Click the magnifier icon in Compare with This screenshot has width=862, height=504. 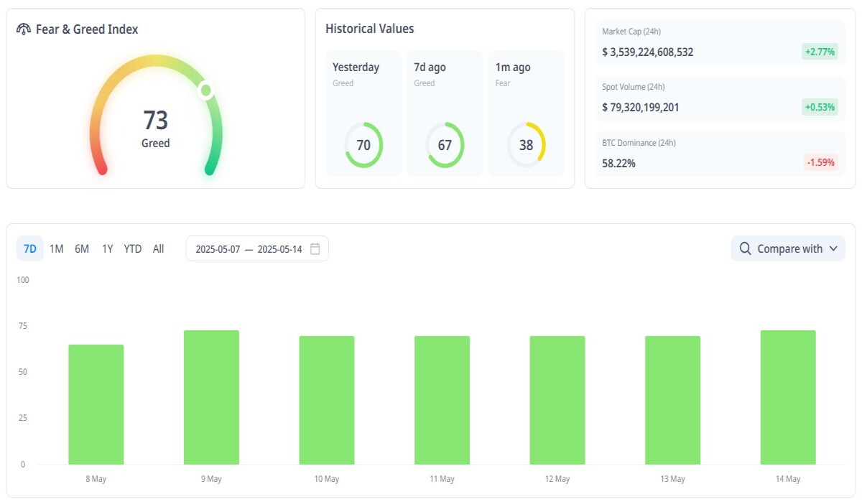[x=745, y=248]
